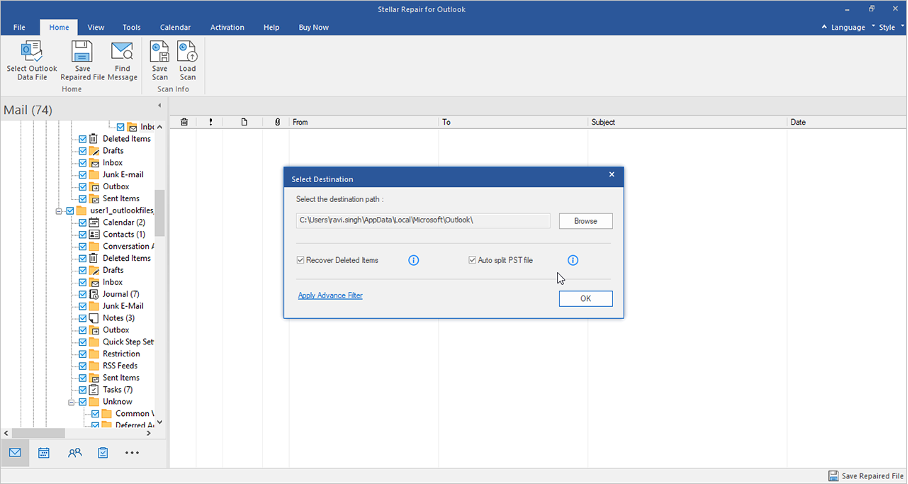Collapse the Unknow folder tree node

coord(71,402)
